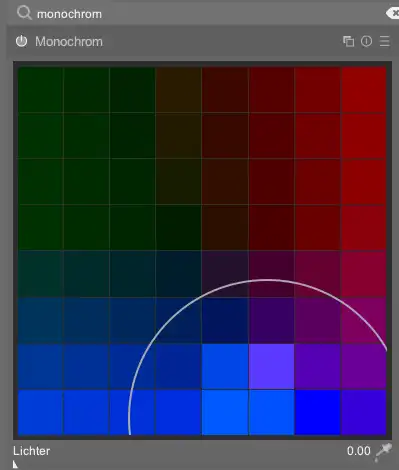Screen dimensions: 399x470
Task: Click the reset parameters circle icon
Action: pos(366,41)
